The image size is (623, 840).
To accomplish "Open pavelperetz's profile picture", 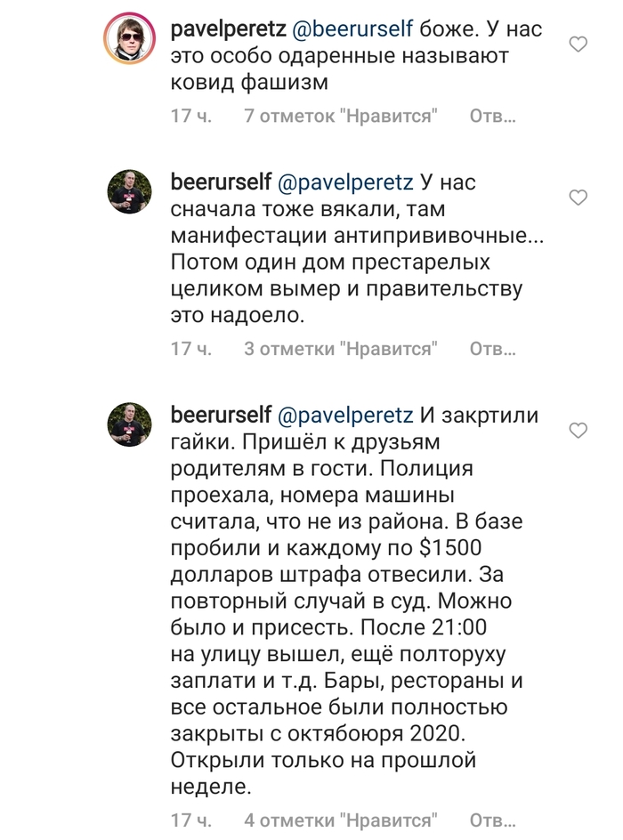I will pyautogui.click(x=132, y=38).
